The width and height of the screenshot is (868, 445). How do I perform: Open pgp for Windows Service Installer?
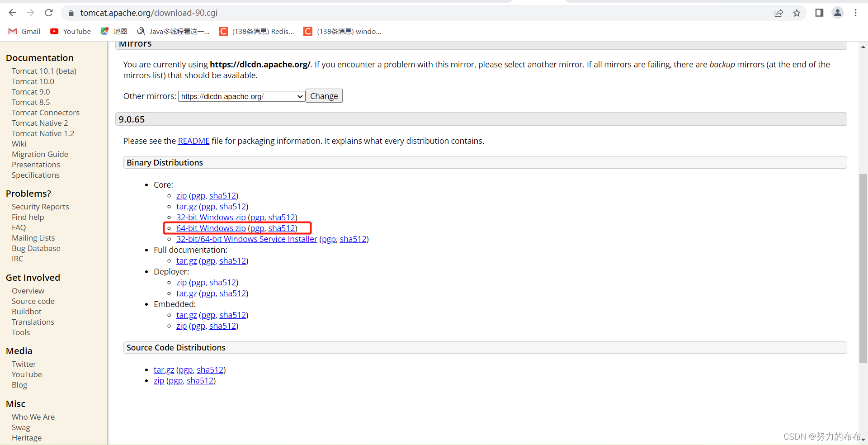point(329,239)
